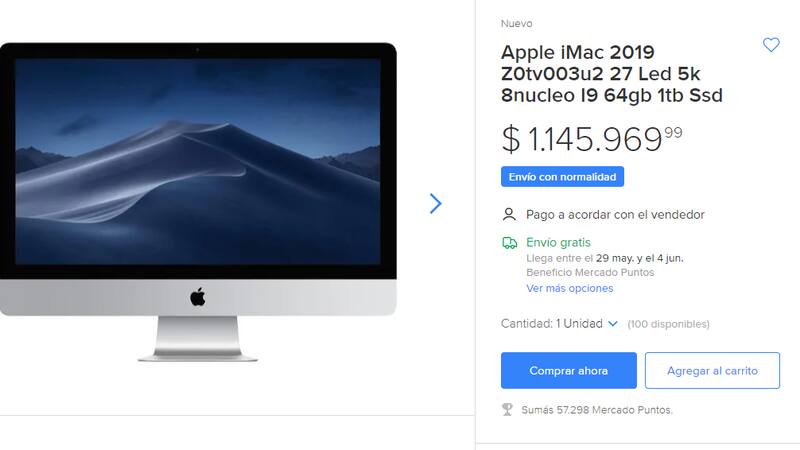Click the Agregar al carrito button

click(712, 370)
